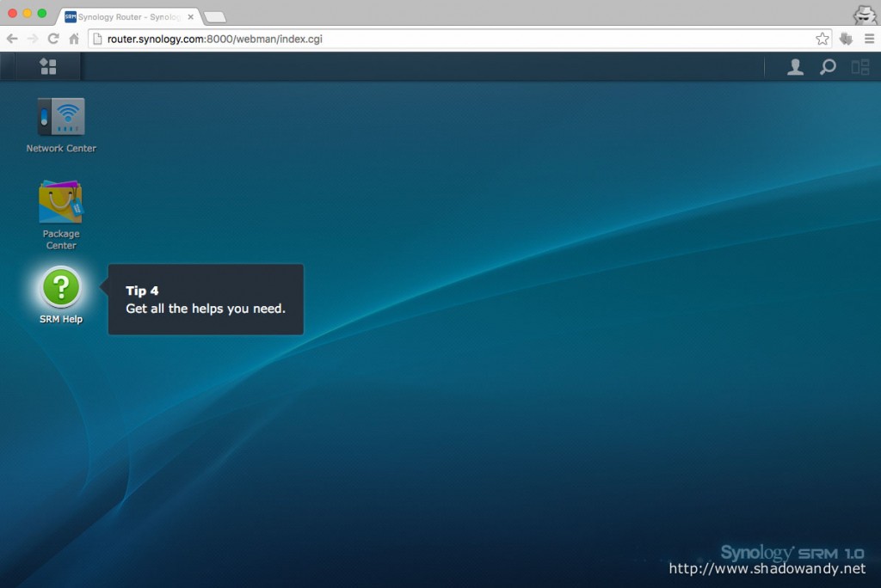
Task: Open the pilot view widgets icon
Action: 860,67
